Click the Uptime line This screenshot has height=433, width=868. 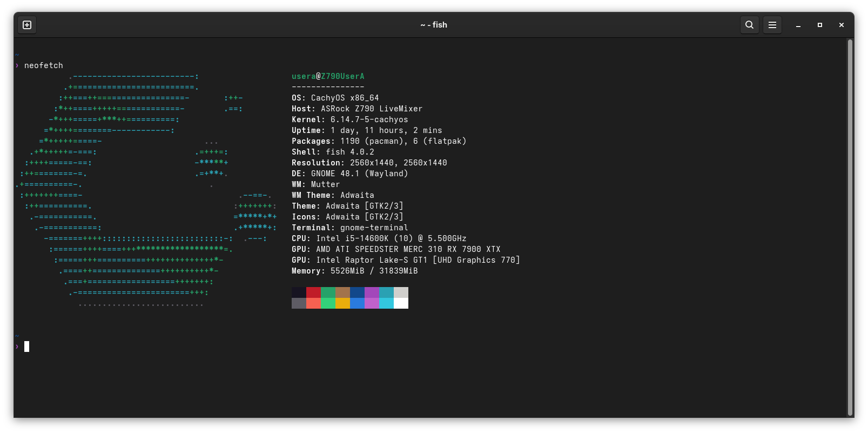coord(367,130)
